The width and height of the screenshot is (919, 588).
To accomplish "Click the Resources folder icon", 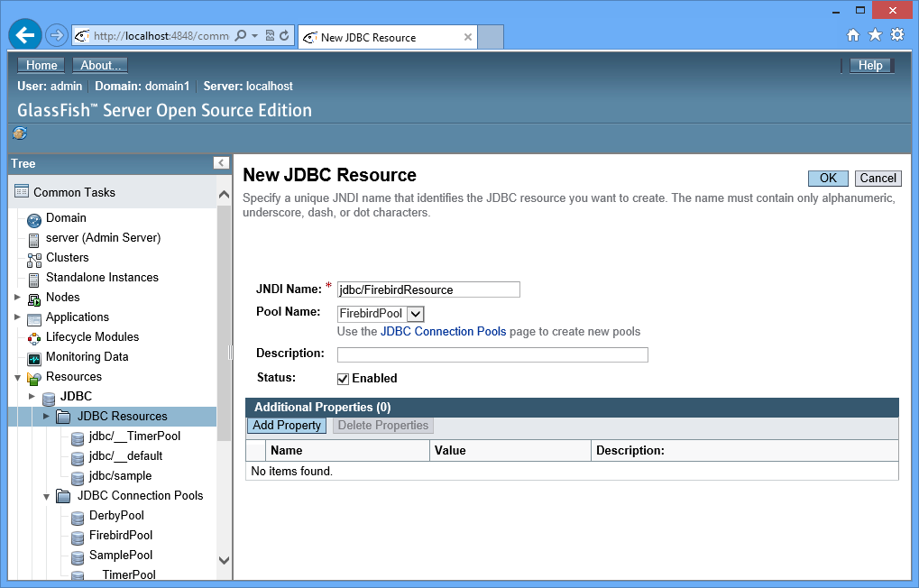I will pyautogui.click(x=34, y=379).
